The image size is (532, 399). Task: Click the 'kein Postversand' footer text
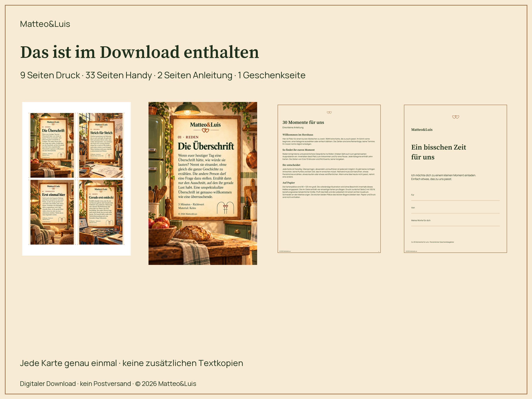click(x=105, y=384)
